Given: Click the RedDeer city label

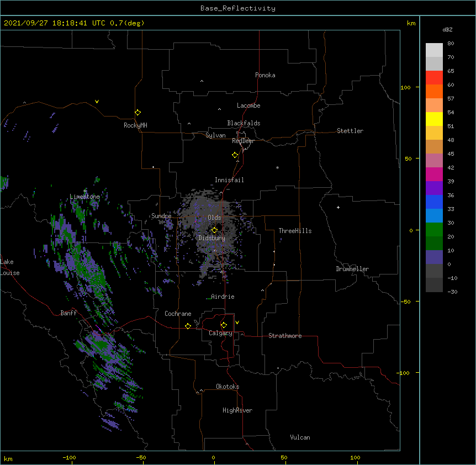Looking at the screenshot, I should 243,141.
